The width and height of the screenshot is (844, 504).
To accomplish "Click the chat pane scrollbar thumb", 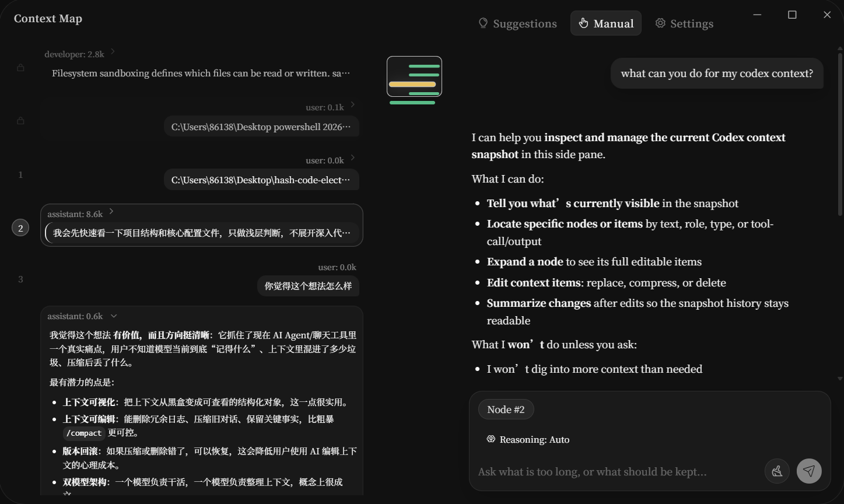I will click(x=840, y=133).
